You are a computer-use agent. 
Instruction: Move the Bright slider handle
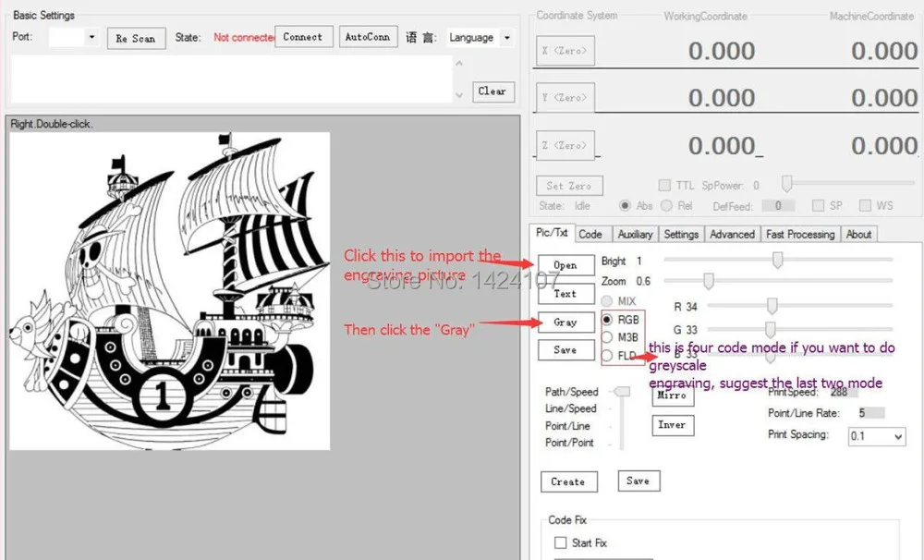[778, 260]
